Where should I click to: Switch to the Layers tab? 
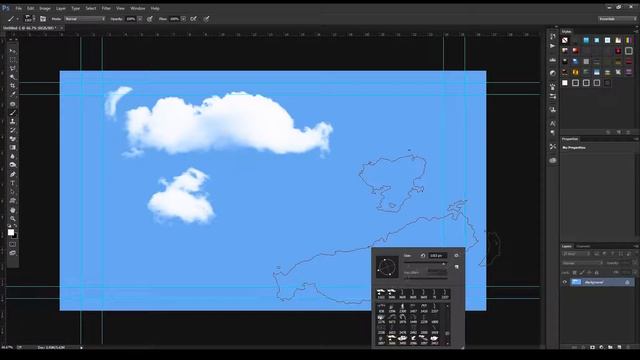pyautogui.click(x=567, y=246)
